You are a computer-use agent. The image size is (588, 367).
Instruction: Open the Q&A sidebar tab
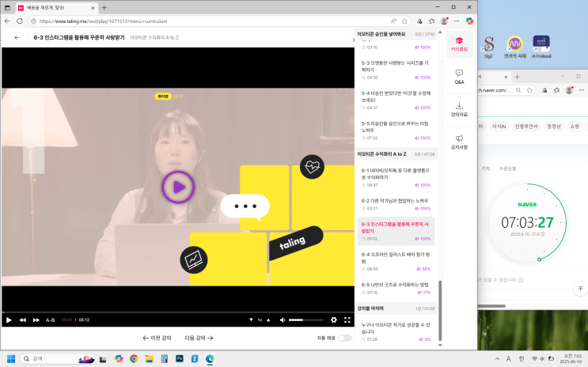click(x=459, y=77)
